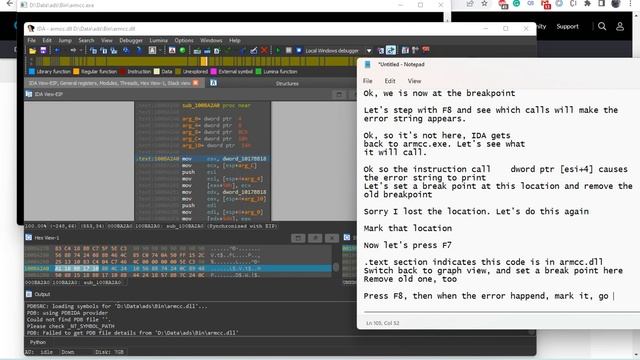
Task: Click browser split-view side panel icon
Action: pos(602,4)
